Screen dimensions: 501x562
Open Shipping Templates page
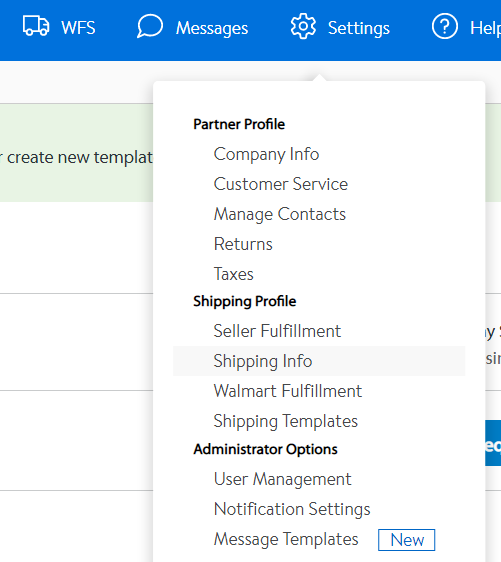pyautogui.click(x=285, y=421)
